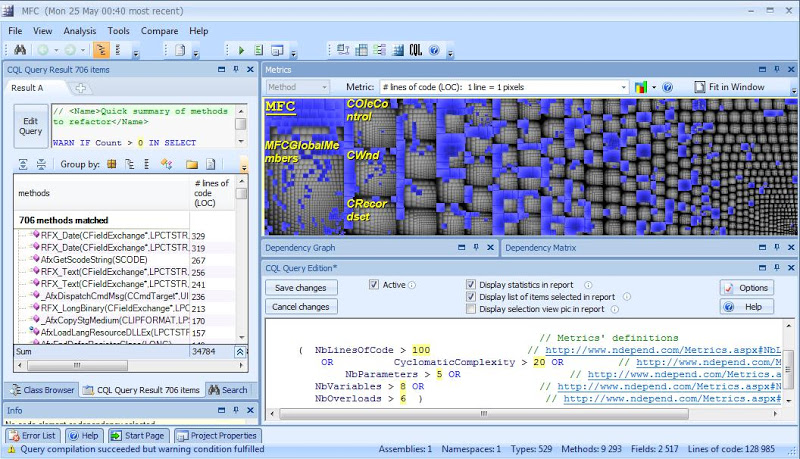Click the info icon next to Active
This screenshot has height=459, width=800.
coord(412,285)
